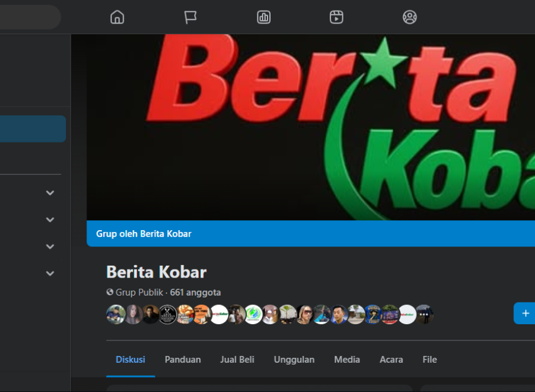This screenshot has height=392, width=535.
Task: Click the 661 anggota link
Action: 195,292
